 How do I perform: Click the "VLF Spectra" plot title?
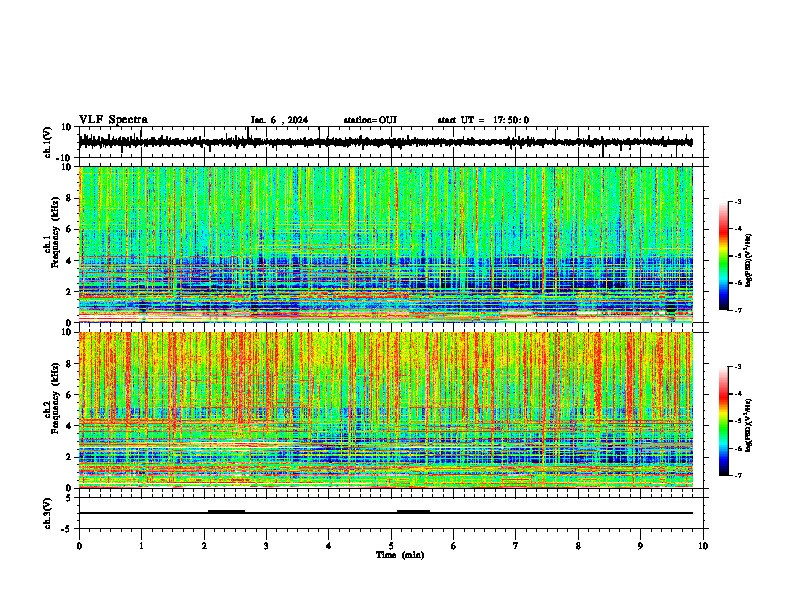[113, 119]
